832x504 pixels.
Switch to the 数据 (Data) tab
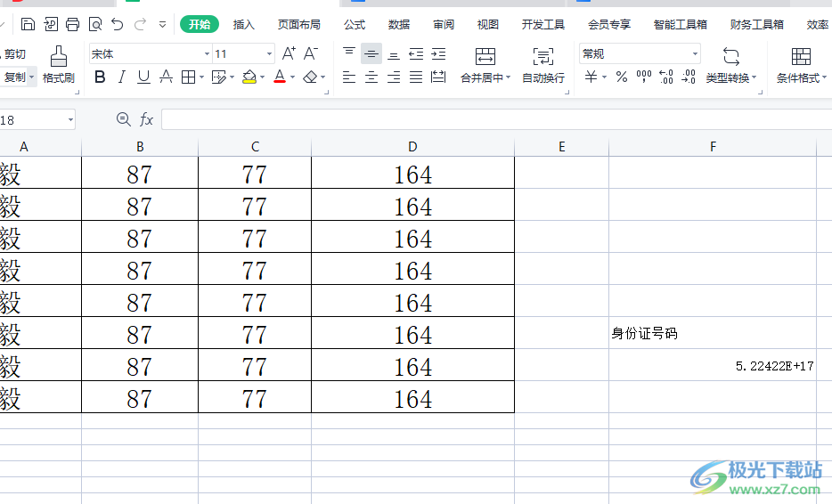coord(399,24)
